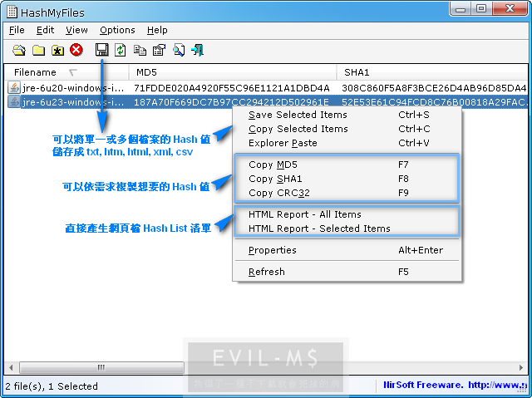532x398 pixels.
Task: Click the horizontal scrollbar right arrow
Action: pyautogui.click(x=521, y=367)
